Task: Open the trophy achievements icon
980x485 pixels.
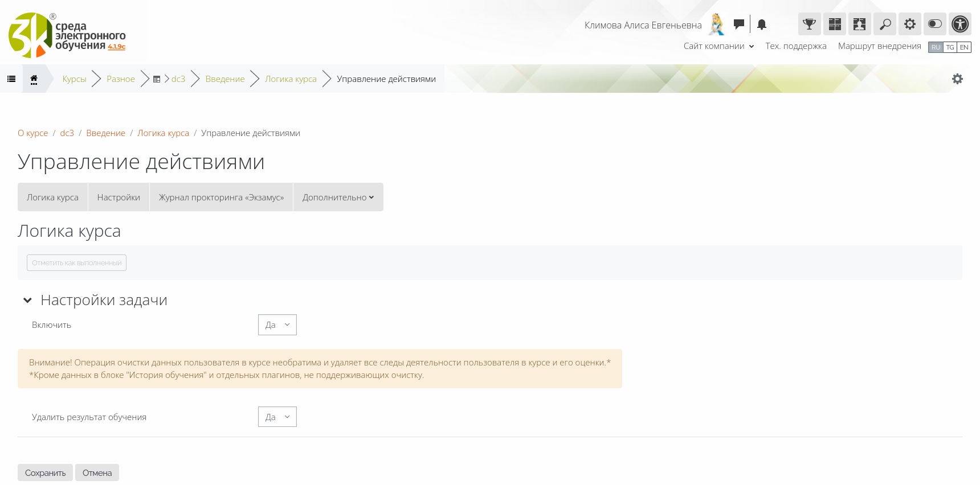Action: 809,24
